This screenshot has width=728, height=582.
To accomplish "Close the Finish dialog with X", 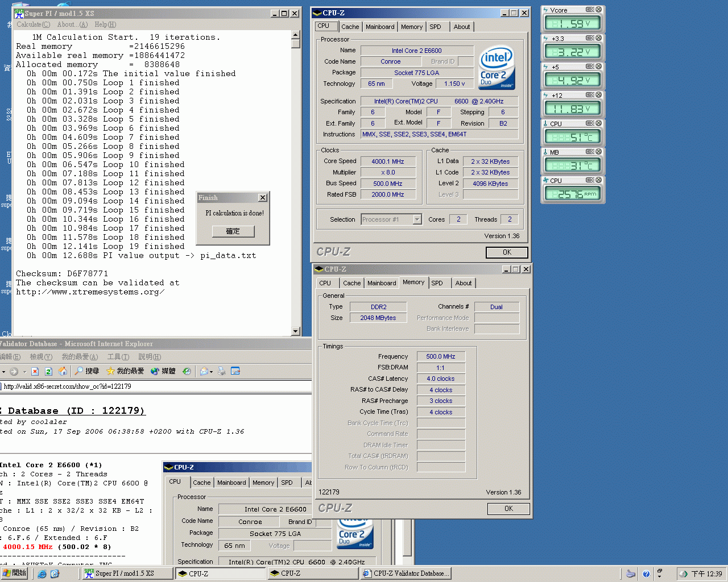I will tap(262, 197).
